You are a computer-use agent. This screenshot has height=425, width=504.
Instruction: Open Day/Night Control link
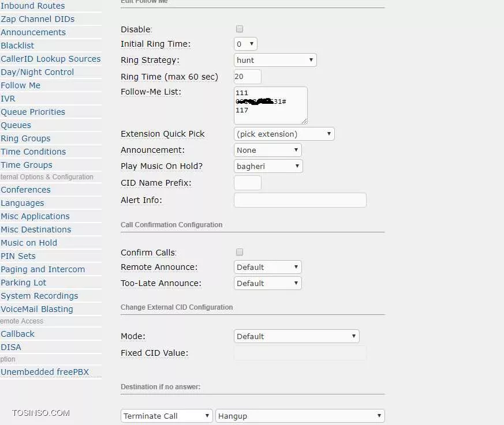pos(38,72)
